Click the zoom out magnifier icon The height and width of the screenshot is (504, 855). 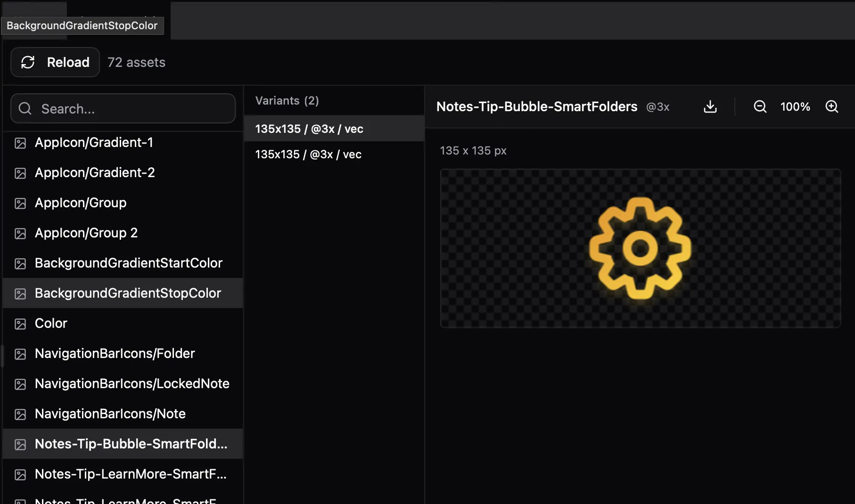click(x=760, y=107)
